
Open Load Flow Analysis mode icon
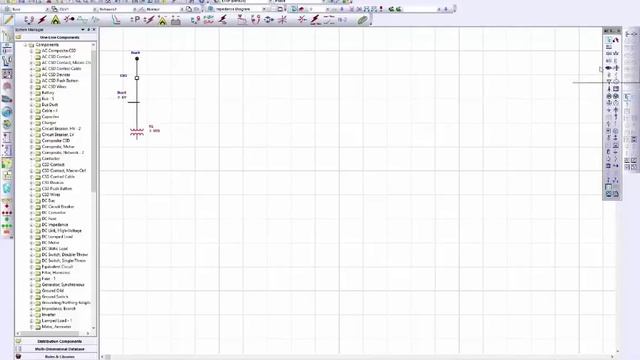(29, 20)
